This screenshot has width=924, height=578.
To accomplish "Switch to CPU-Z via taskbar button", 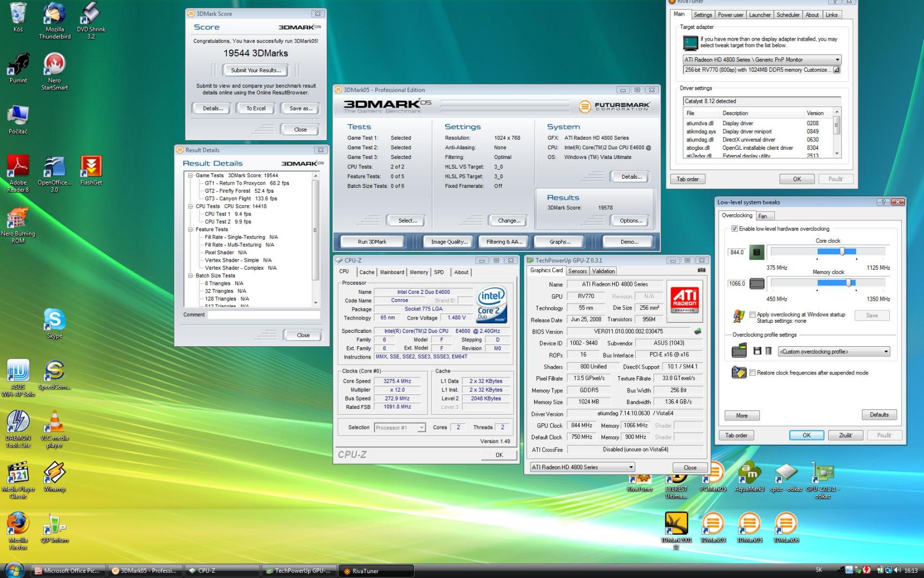I will point(221,571).
